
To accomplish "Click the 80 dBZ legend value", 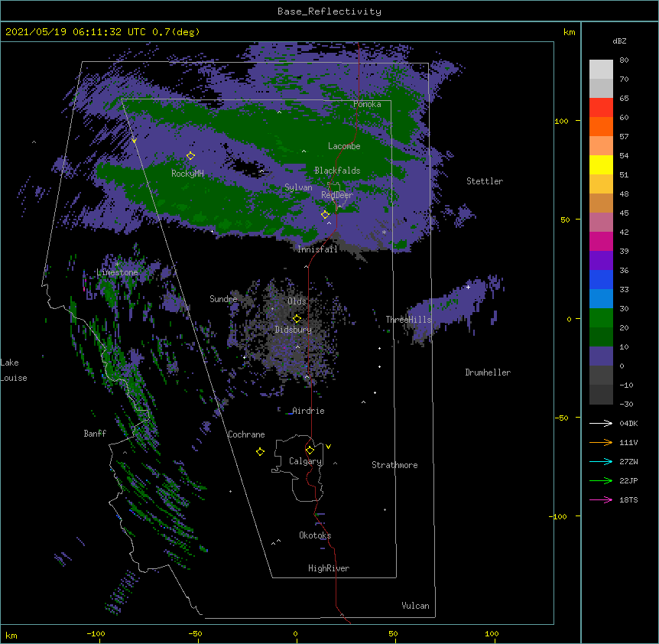I will click(x=624, y=60).
